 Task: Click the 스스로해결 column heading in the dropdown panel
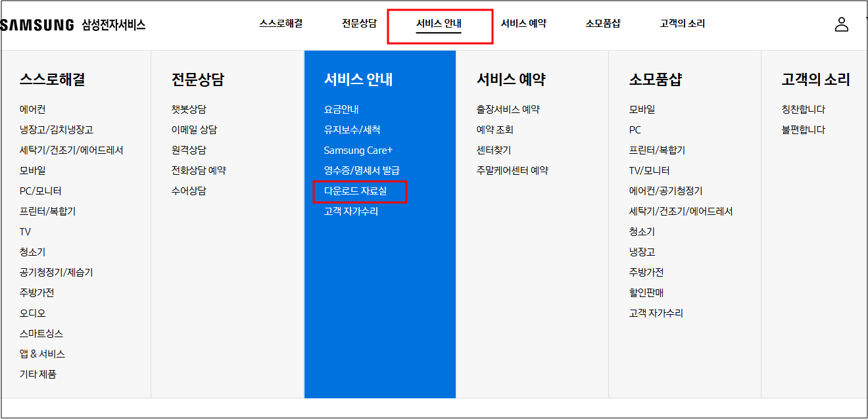[53, 80]
